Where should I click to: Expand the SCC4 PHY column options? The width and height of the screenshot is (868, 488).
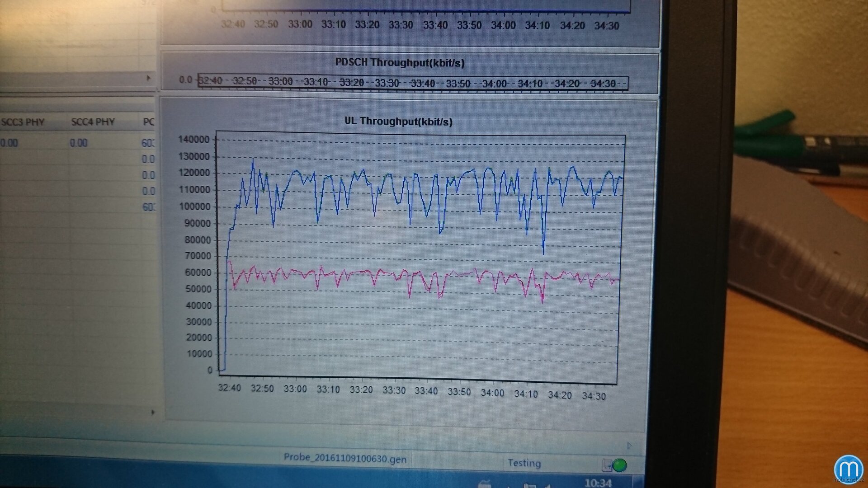(x=92, y=122)
